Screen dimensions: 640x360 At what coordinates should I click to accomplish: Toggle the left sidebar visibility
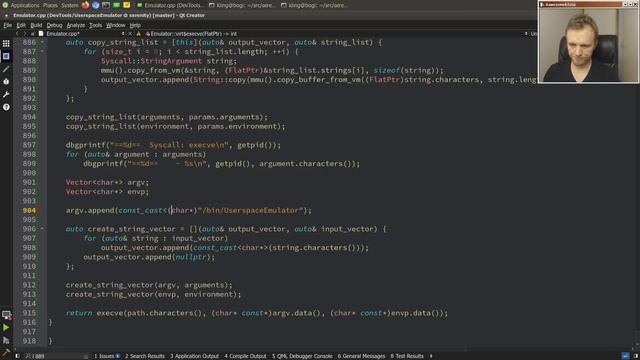pyautogui.click(x=18, y=356)
